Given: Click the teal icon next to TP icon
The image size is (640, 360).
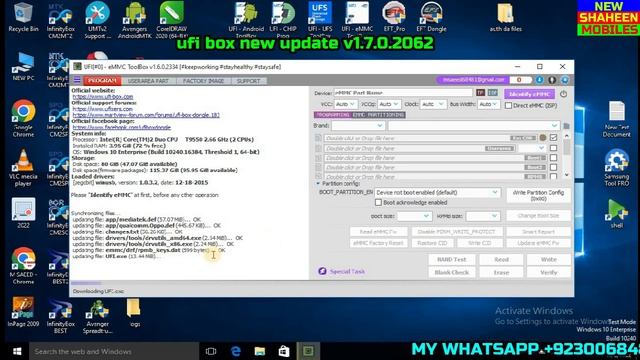Looking at the screenshot, I should (x=493, y=93).
